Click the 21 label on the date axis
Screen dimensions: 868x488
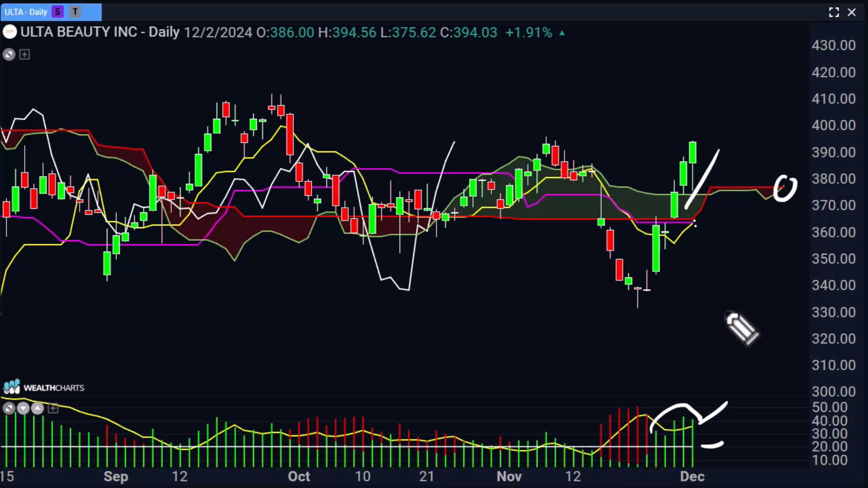point(426,477)
